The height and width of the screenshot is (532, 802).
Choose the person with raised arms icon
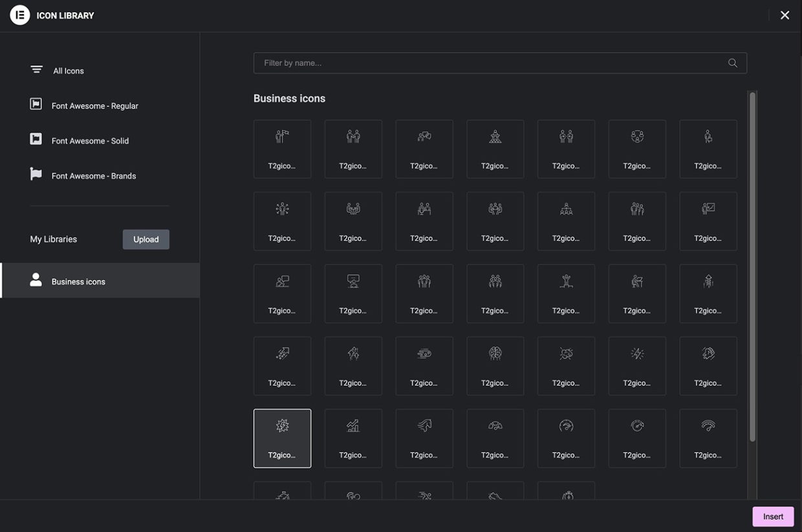pos(566,293)
